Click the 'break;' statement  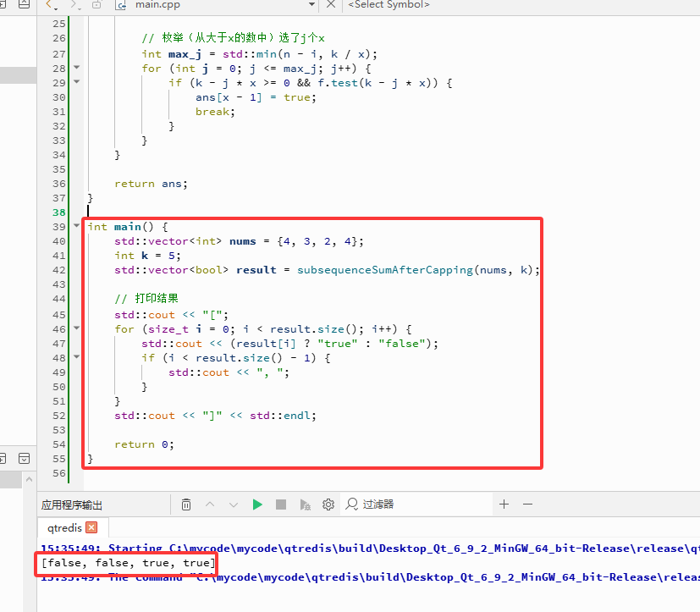[215, 112]
